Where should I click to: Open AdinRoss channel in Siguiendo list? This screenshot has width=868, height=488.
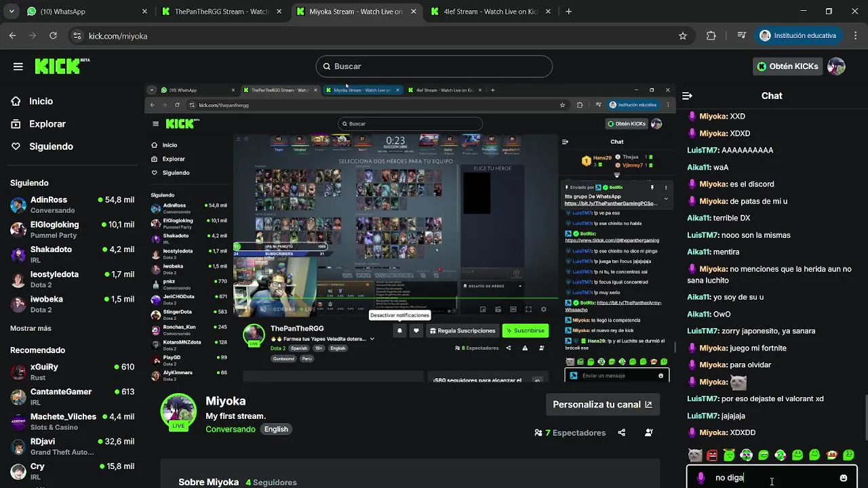tap(72, 205)
